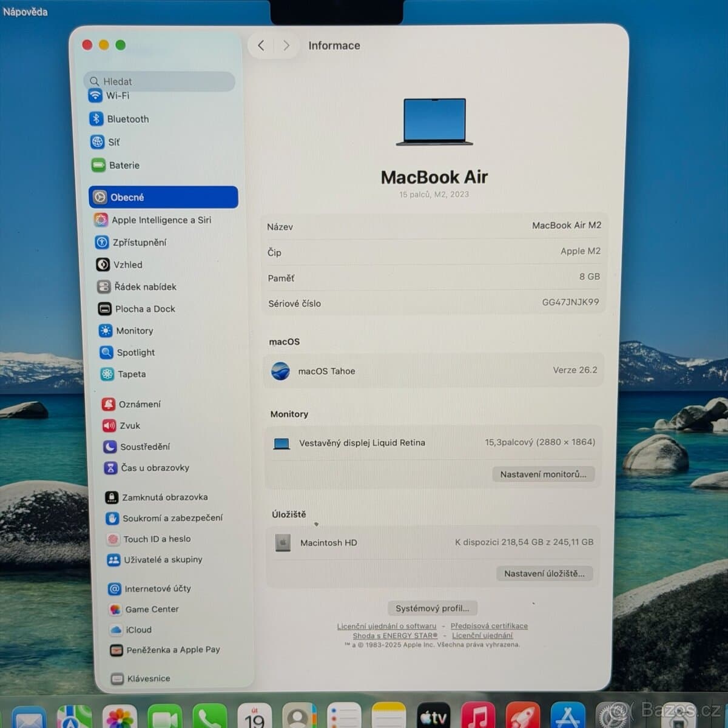Image resolution: width=728 pixels, height=728 pixels.
Task: Open the Tapeta wallpaper pane
Action: (123, 374)
